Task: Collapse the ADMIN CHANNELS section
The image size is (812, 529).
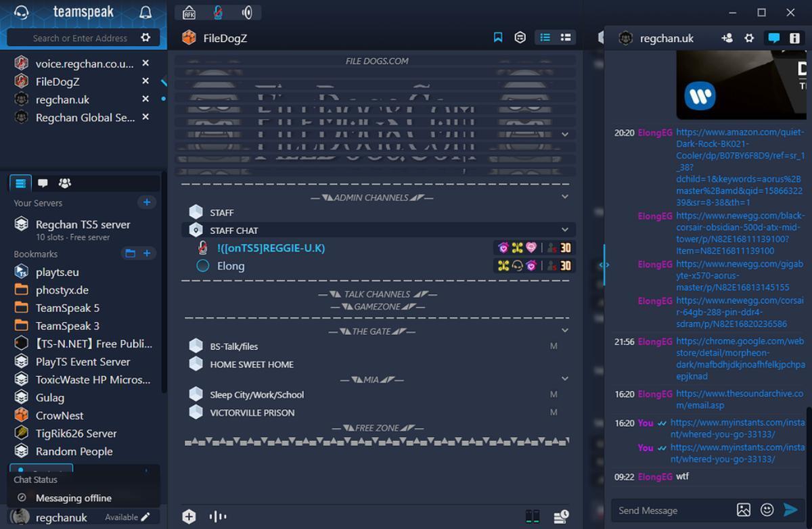Action: [x=565, y=197]
